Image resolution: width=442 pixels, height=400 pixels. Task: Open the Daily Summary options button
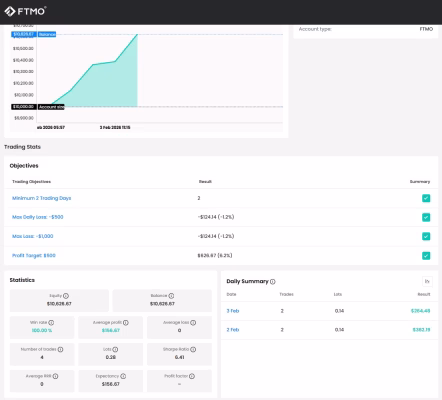(427, 281)
